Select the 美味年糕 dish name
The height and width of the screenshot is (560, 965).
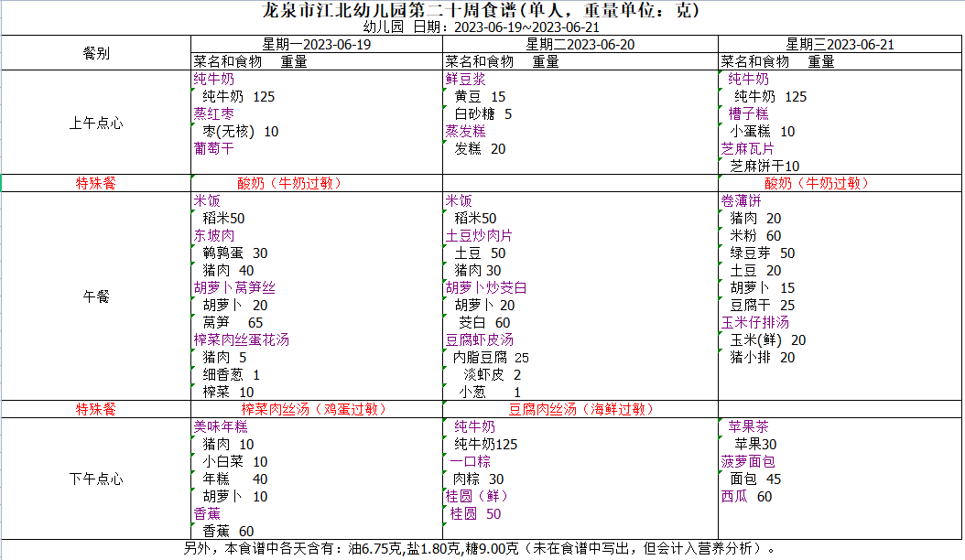click(221, 426)
